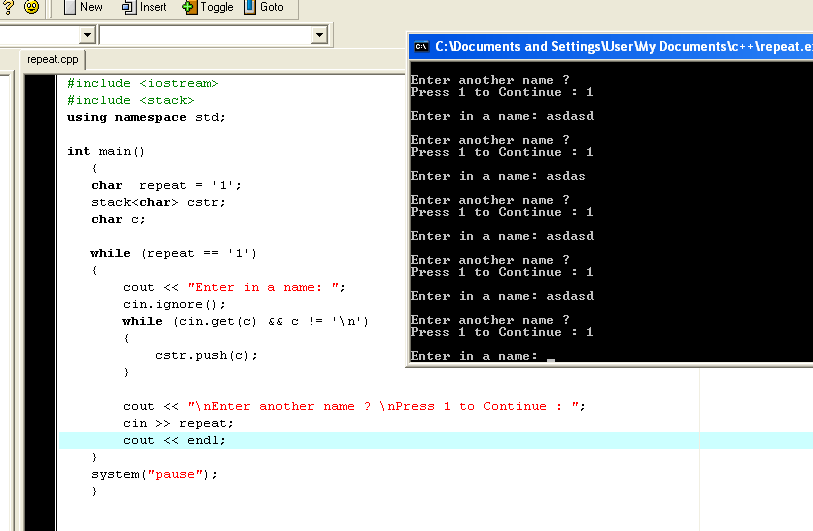The image size is (813, 531).
Task: Click the '#include <iostream>' code line
Action: pyautogui.click(x=143, y=83)
